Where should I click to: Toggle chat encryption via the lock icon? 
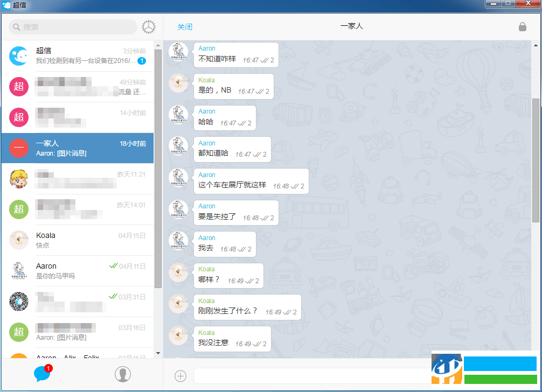click(x=522, y=26)
